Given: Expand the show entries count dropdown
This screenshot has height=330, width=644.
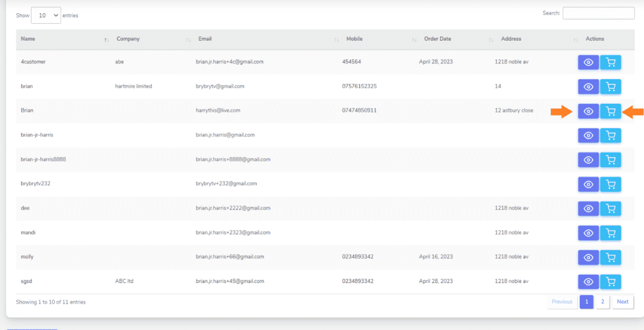Looking at the screenshot, I should [x=46, y=15].
